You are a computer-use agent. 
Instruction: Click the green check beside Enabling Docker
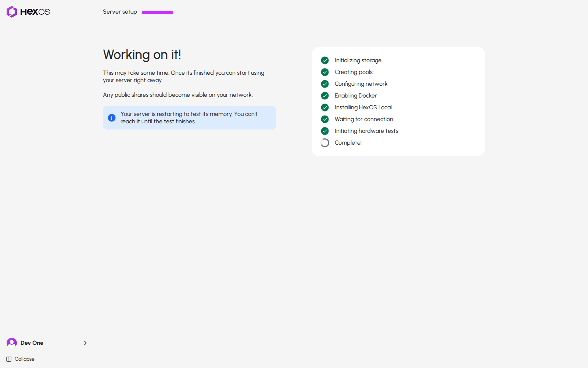pos(325,96)
